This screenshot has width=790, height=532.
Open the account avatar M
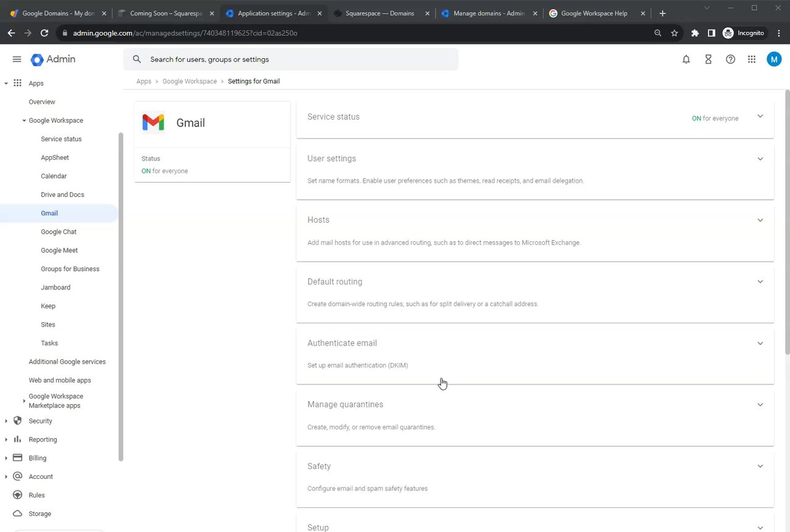[774, 59]
